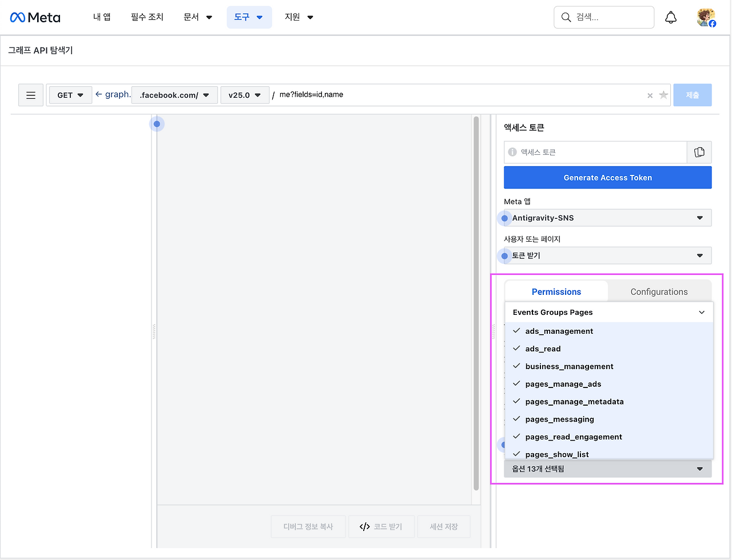Click the 코드 받기 button
Image resolution: width=732 pixels, height=560 pixels.
click(381, 526)
